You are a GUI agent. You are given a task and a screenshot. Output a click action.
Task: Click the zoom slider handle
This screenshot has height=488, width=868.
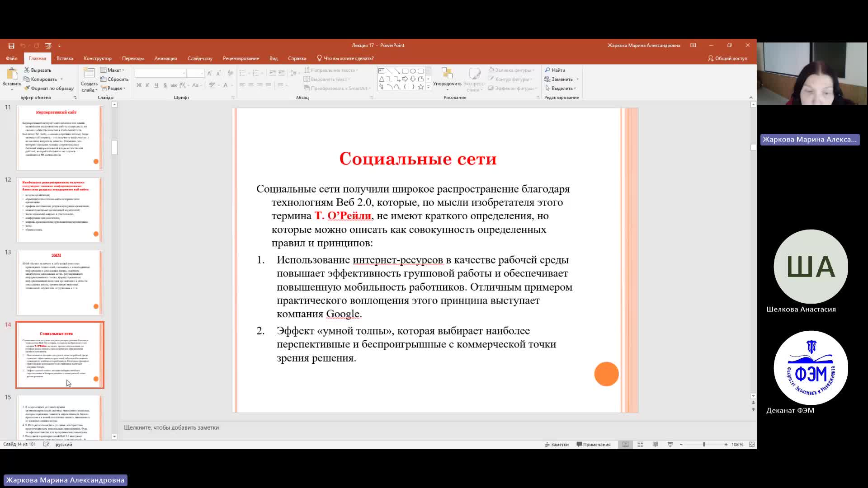coord(704,445)
